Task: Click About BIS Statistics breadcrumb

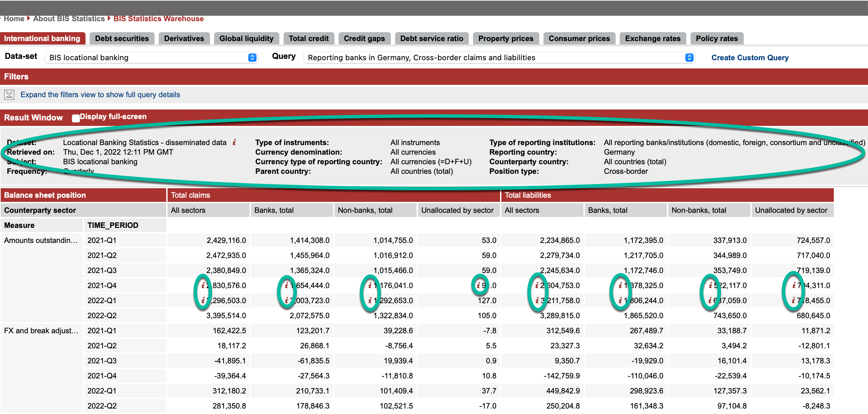Action: coord(69,19)
